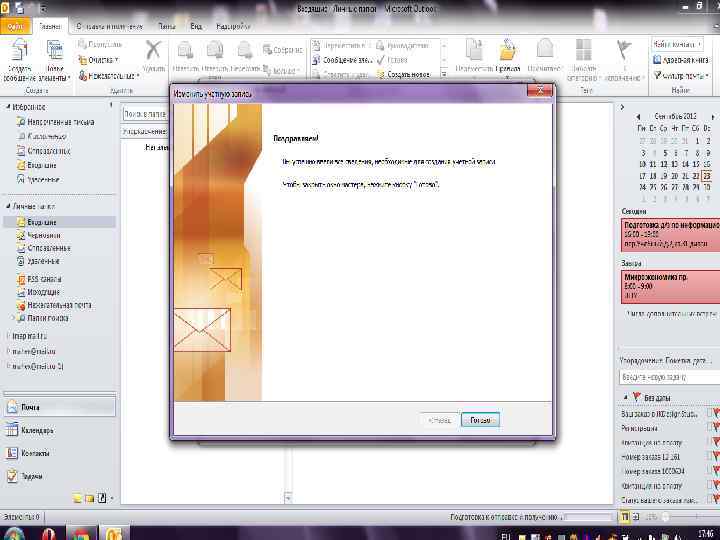Go to previous month in calendar

638,117
